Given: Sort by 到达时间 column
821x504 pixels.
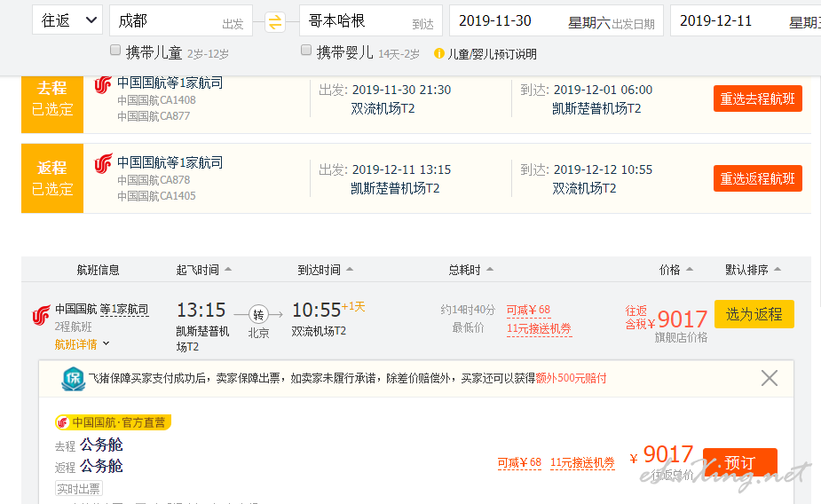Looking at the screenshot, I should 325,270.
